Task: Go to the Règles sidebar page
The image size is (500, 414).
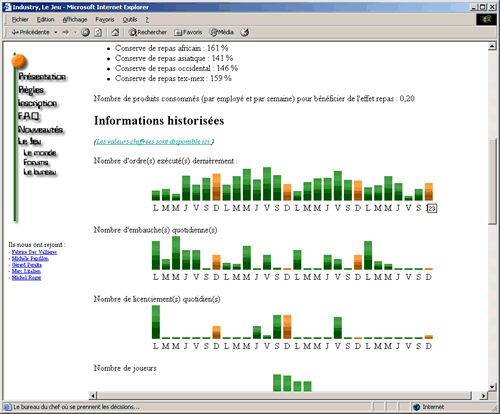Action: pyautogui.click(x=31, y=90)
